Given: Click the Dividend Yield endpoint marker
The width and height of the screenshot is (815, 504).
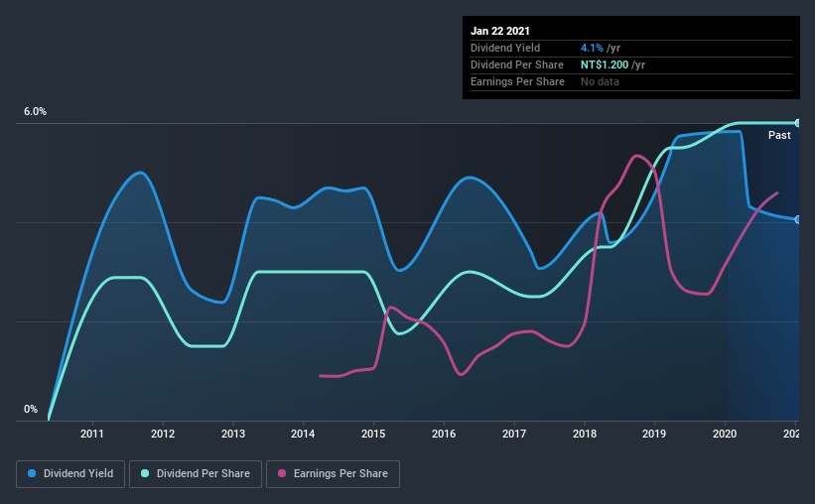Looking at the screenshot, I should (x=797, y=220).
